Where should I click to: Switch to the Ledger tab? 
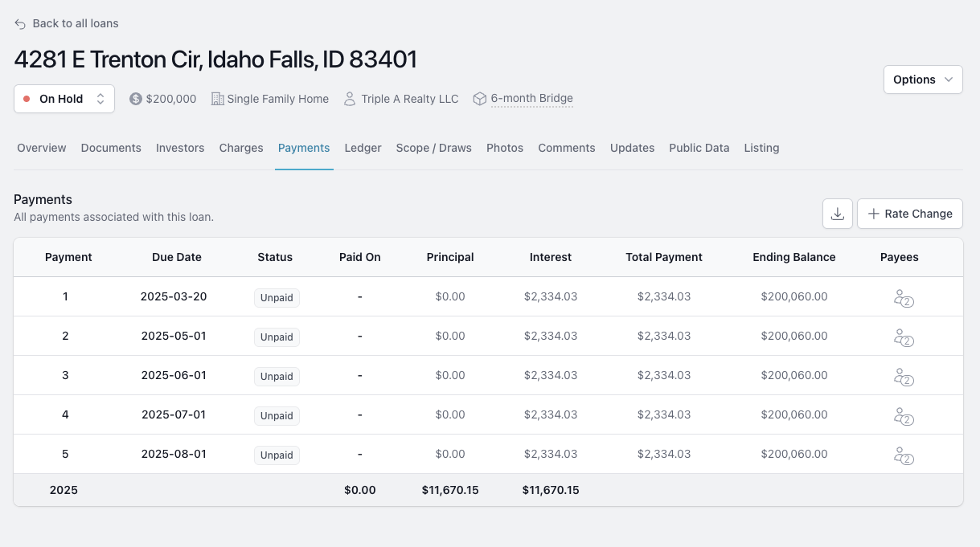(x=363, y=148)
